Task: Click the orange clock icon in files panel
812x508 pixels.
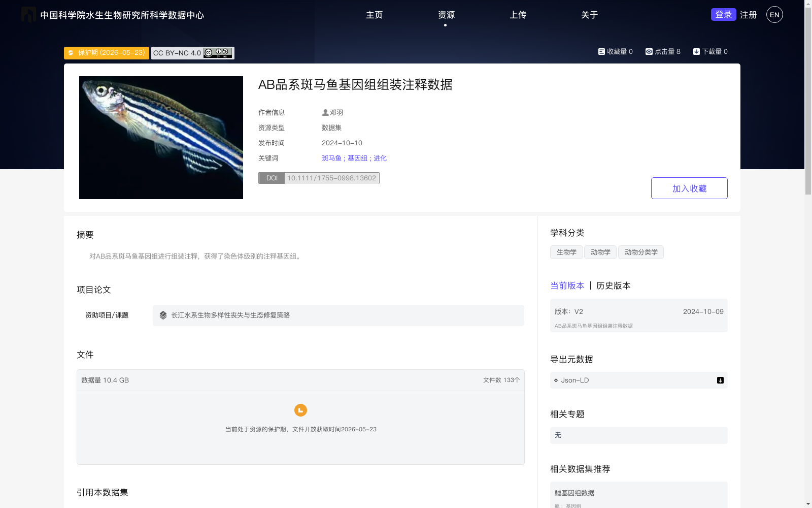Action: (300, 410)
